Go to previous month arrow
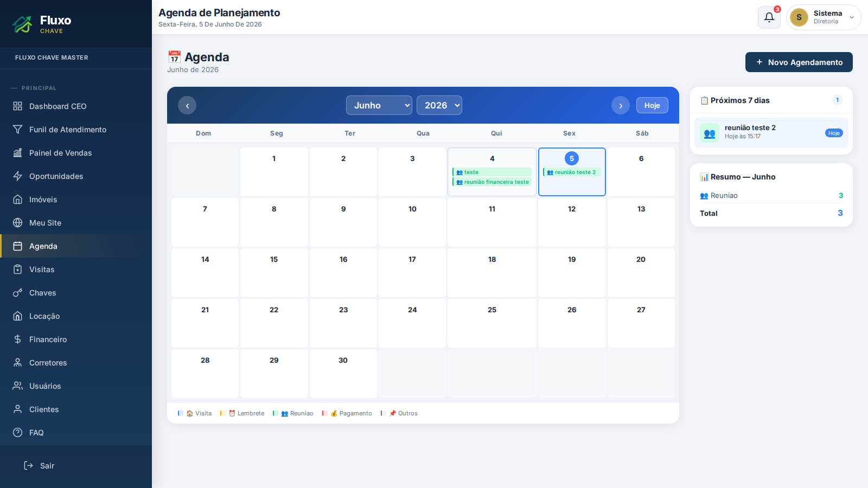The width and height of the screenshot is (868, 488). pos(187,105)
